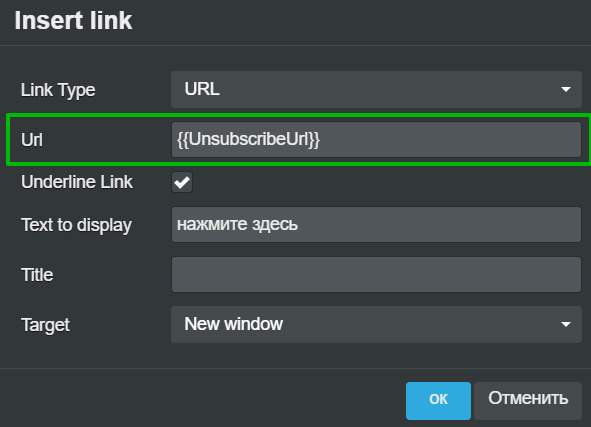Screen dimensions: 591x427
Task: Toggle underline via Underline Link label
Action: point(77,182)
